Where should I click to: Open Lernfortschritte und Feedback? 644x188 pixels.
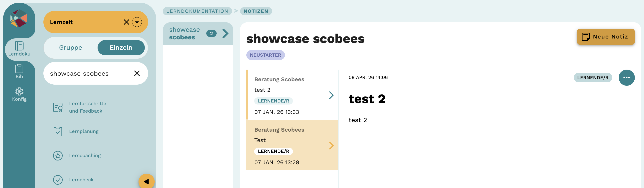[x=58, y=107]
